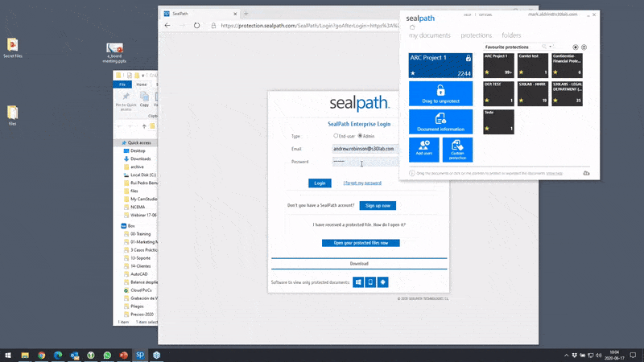Screen dimensions: 644x362
Task: Open the File tab in File Explorer
Action: coord(122,84)
